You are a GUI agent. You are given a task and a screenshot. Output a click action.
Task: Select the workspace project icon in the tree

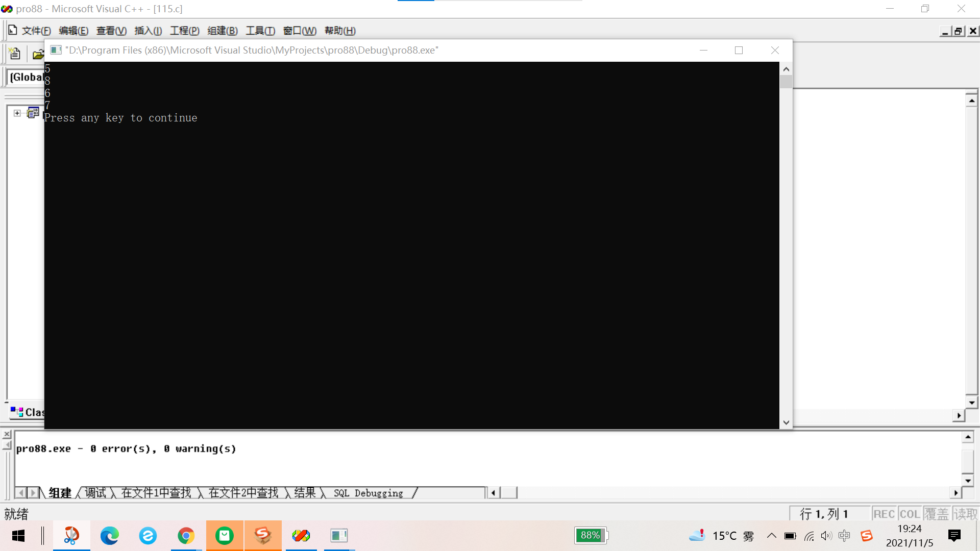coord(33,113)
